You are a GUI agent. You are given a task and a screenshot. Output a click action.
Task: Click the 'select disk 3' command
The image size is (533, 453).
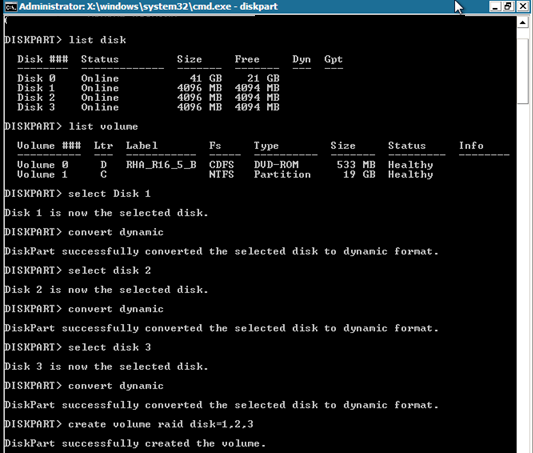(x=109, y=347)
